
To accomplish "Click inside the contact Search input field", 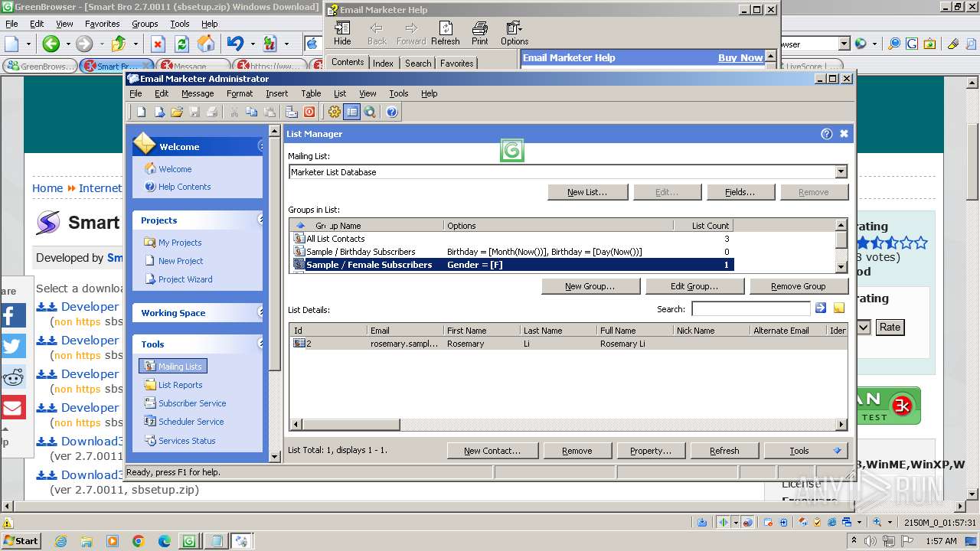I will pyautogui.click(x=750, y=308).
